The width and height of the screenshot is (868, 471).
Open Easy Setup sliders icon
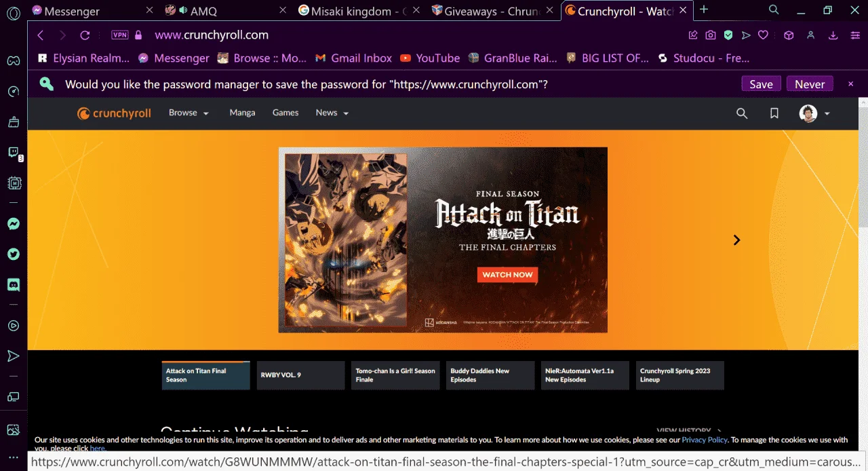tap(855, 35)
